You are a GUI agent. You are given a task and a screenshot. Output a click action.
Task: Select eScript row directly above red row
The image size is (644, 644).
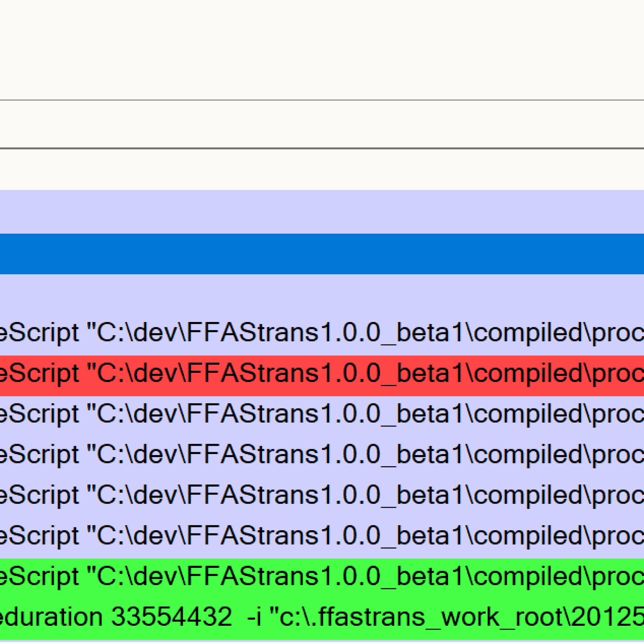coord(322,335)
